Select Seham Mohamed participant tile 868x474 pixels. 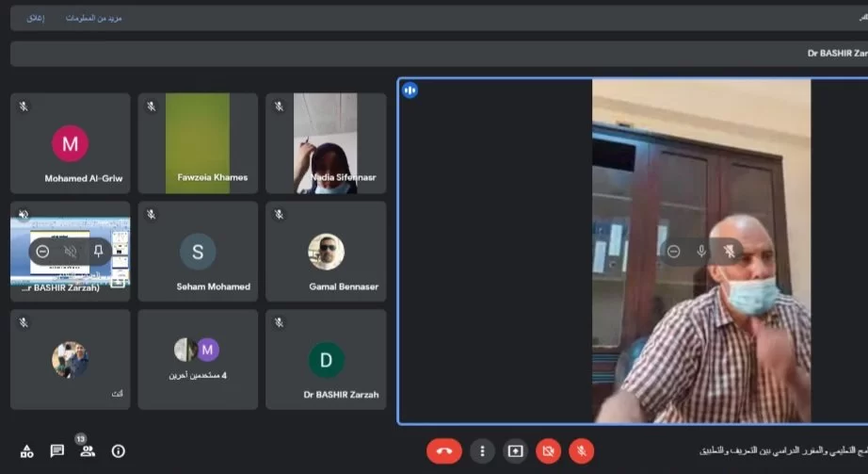click(198, 251)
